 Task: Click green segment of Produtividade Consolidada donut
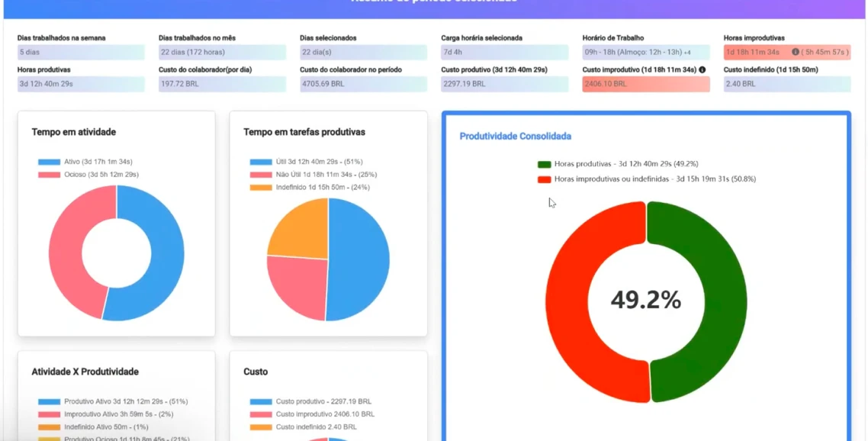click(726, 302)
